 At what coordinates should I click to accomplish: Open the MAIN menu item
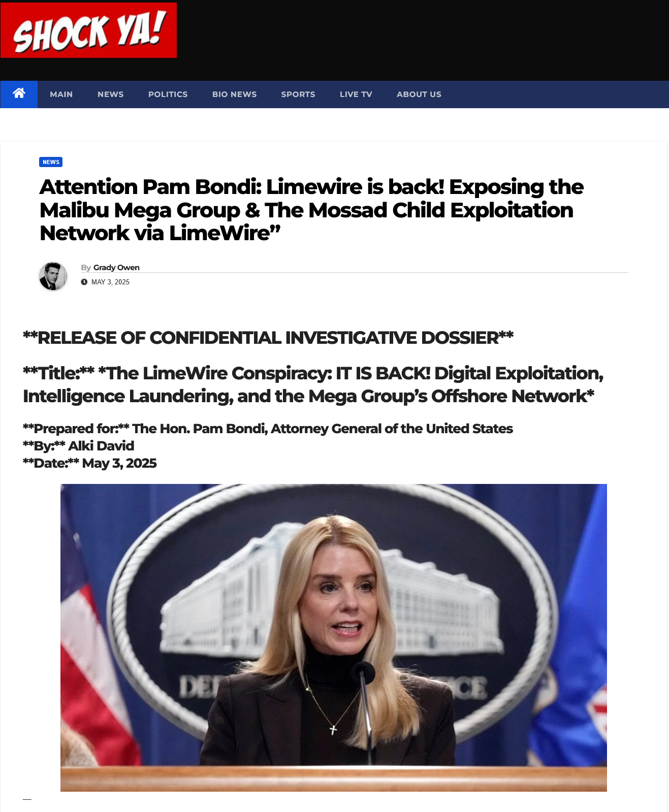(x=61, y=94)
